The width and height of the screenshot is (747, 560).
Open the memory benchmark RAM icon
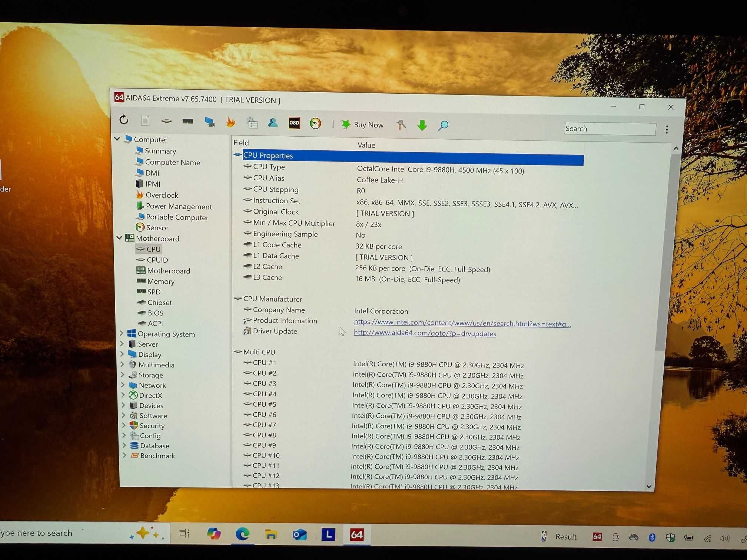coord(187,121)
